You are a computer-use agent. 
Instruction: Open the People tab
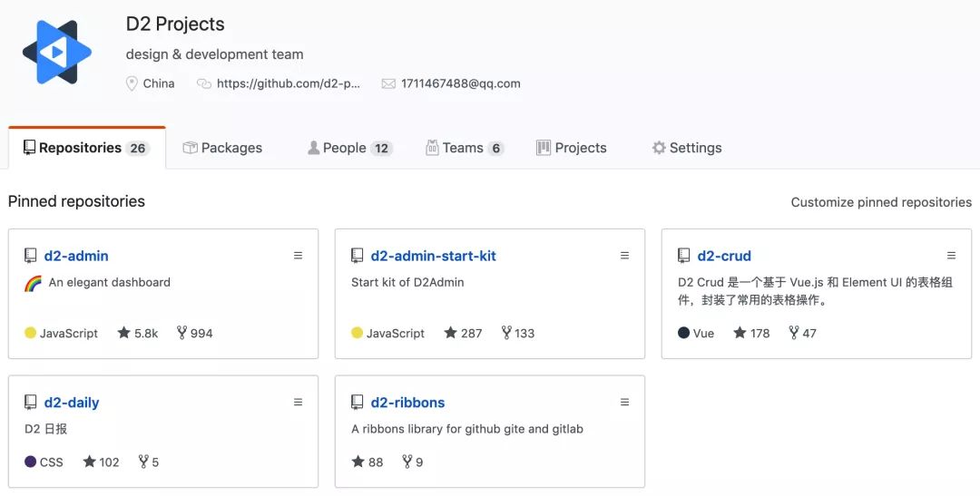tap(350, 148)
